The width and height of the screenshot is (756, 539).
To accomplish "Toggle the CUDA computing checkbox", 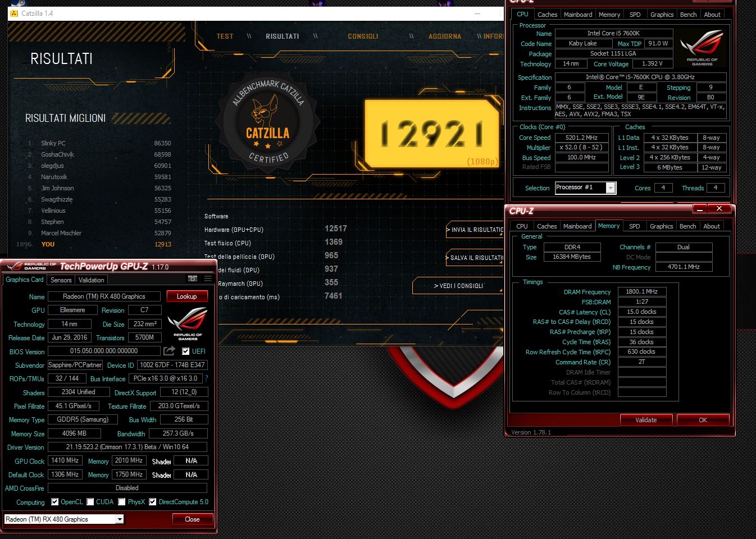I will point(90,502).
